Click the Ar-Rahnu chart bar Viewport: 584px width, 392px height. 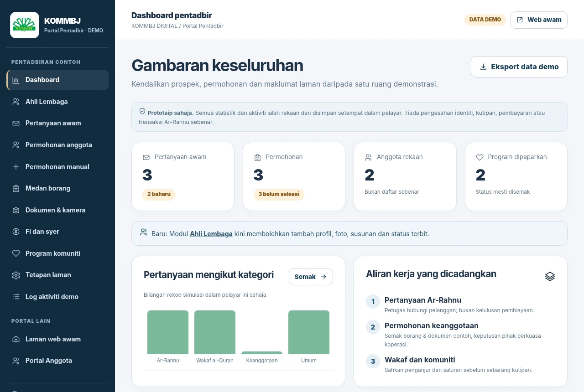coord(168,332)
